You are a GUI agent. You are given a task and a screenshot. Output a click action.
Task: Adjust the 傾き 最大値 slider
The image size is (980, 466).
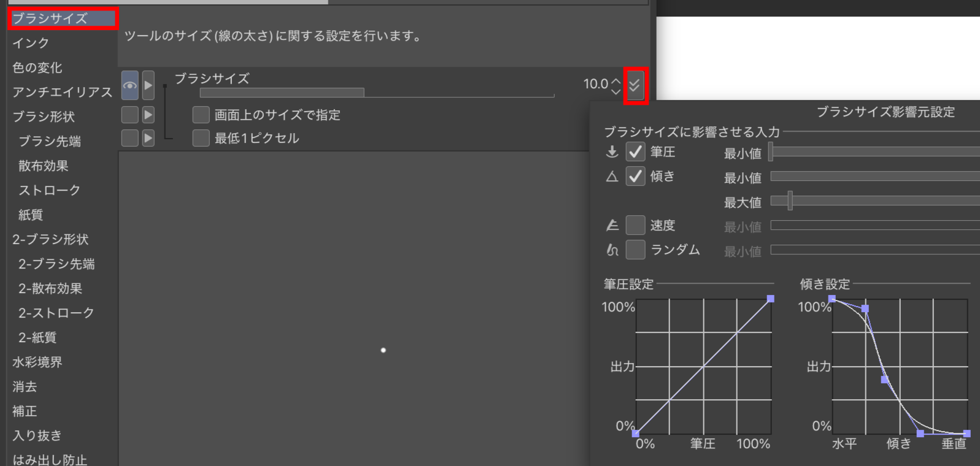tap(875, 201)
